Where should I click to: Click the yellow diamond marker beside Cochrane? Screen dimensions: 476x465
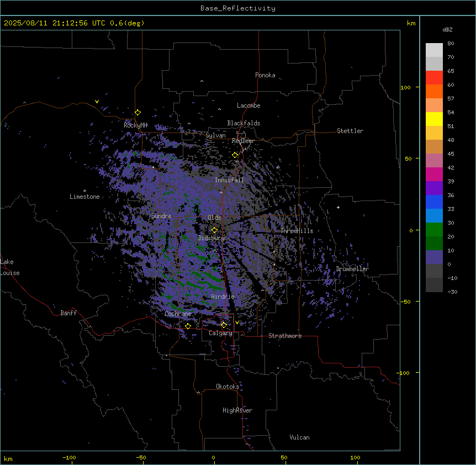(188, 326)
